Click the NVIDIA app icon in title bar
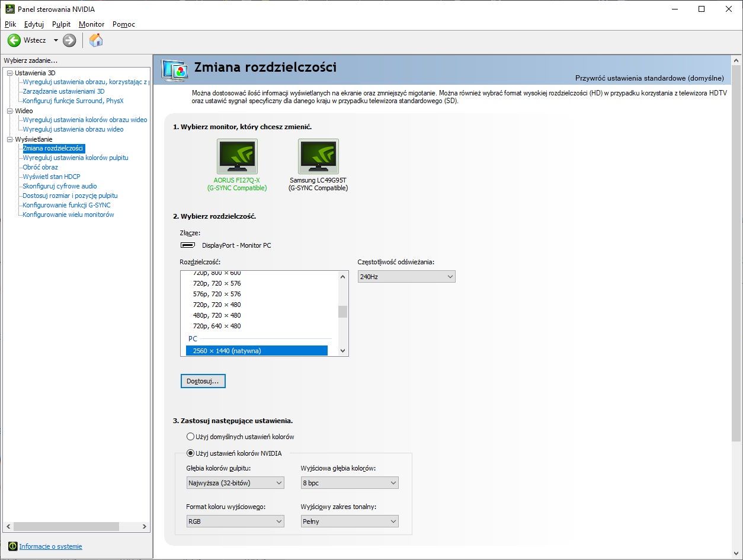 (9, 9)
